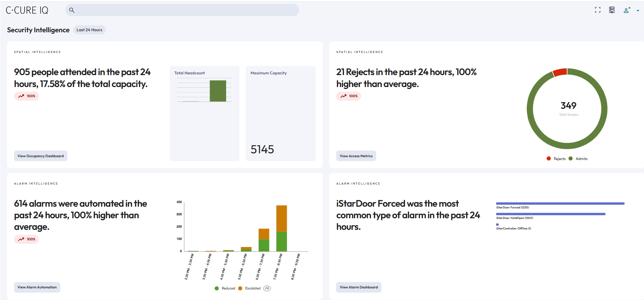
Task: Click inside the top search field
Action: click(186, 10)
